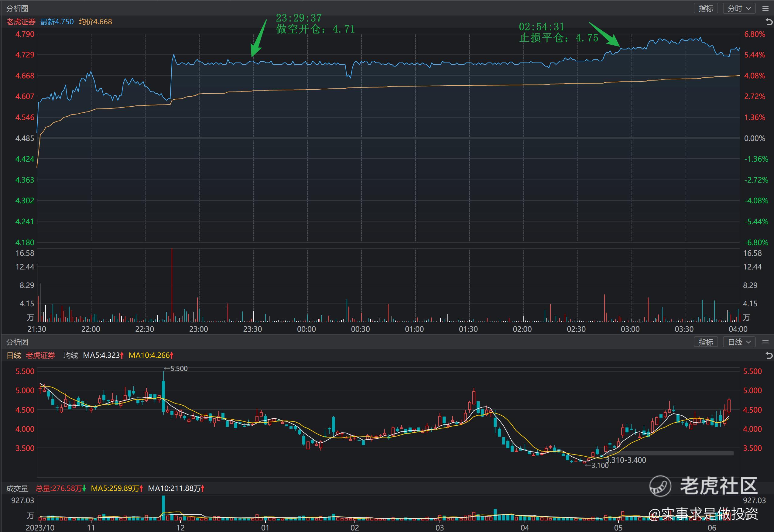774x532 pixels.
Task: Click the undo arrow icon in the intraday chart
Action: 769,22
